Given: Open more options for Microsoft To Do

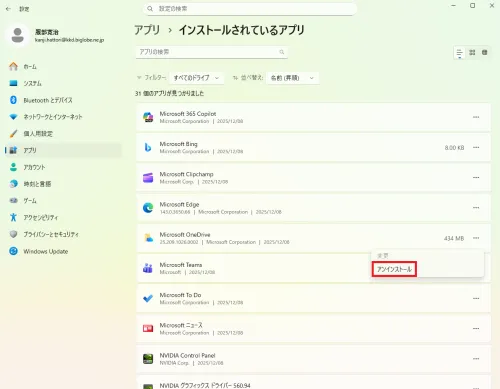Looking at the screenshot, I should [476, 298].
